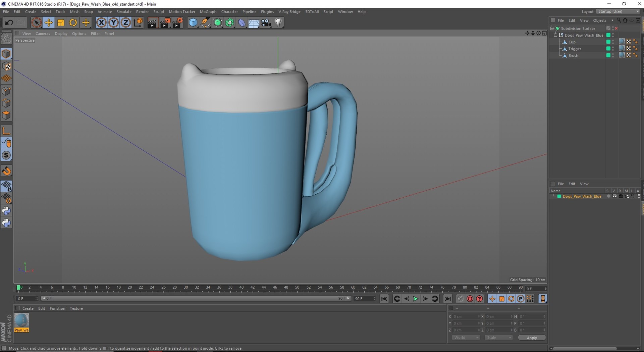Select the Rotate tool
644x352 pixels.
pos(73,23)
